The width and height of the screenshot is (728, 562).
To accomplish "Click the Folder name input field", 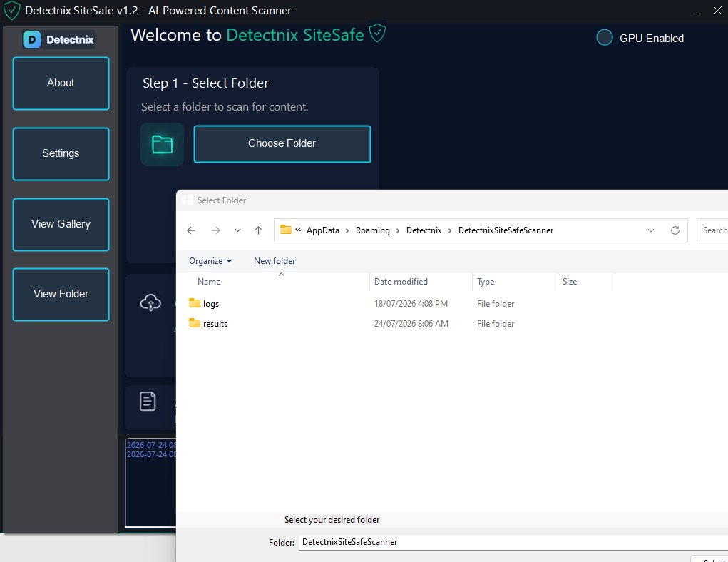I will click(x=513, y=542).
